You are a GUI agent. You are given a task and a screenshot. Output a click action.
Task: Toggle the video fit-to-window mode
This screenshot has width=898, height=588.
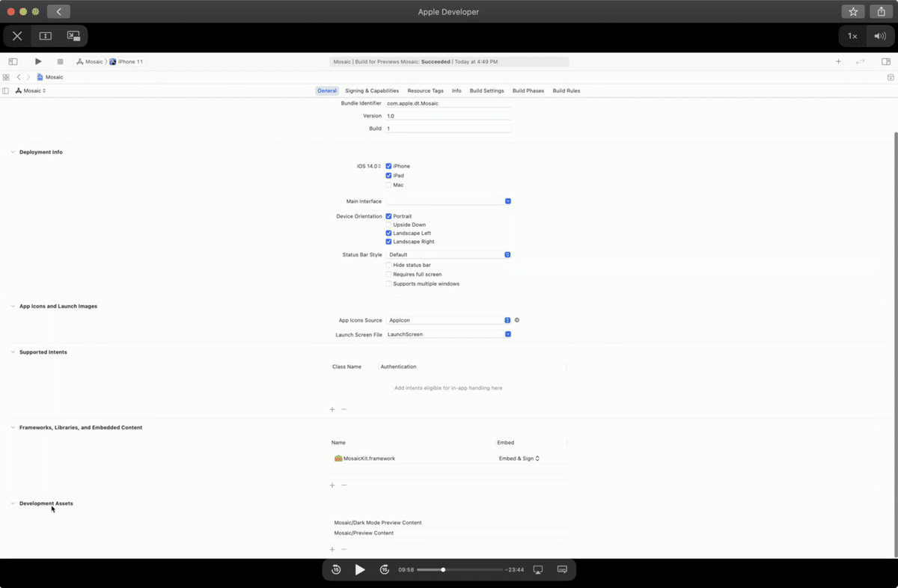(45, 36)
